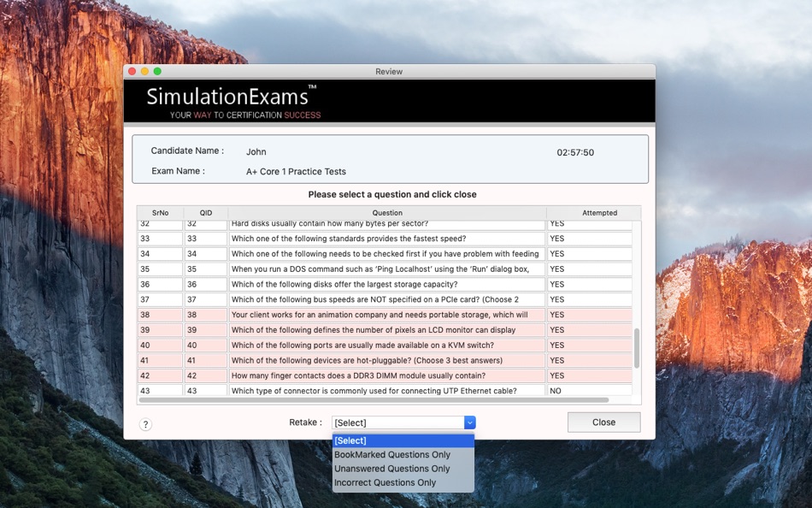Close the Review window with red button
Viewport: 812px width, 508px height.
click(x=132, y=72)
